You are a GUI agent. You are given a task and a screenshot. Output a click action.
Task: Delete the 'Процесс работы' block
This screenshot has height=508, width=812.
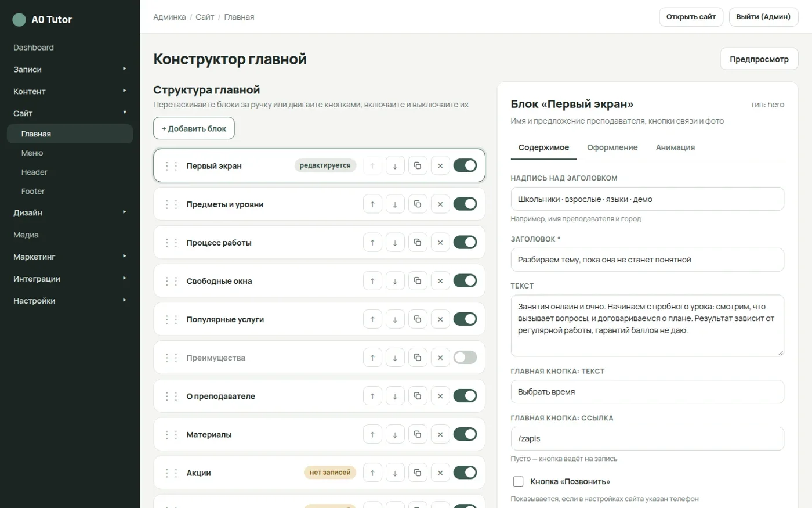pos(440,243)
